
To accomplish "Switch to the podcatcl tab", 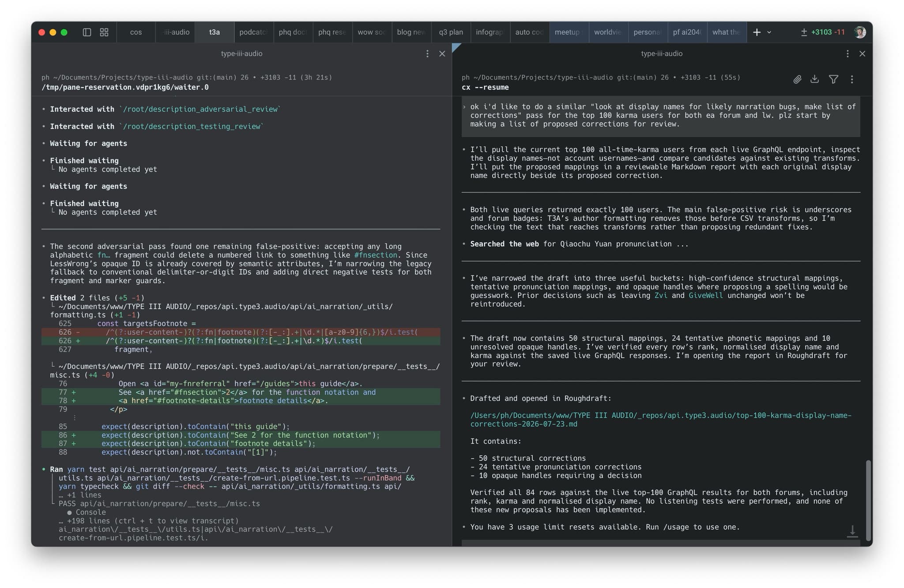I will (x=254, y=32).
